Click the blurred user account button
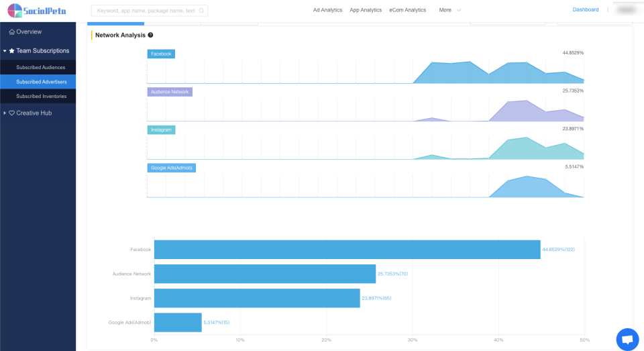644x351 pixels. coord(627,10)
